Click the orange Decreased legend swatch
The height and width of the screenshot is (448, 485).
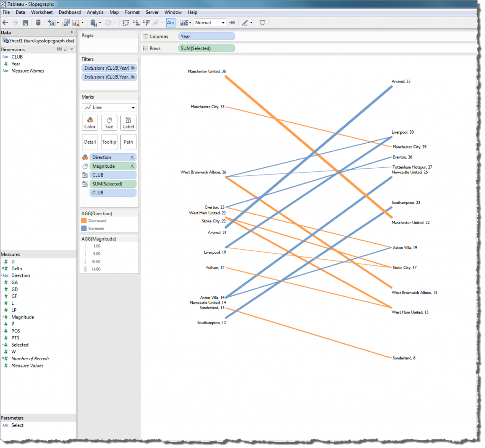[84, 220]
